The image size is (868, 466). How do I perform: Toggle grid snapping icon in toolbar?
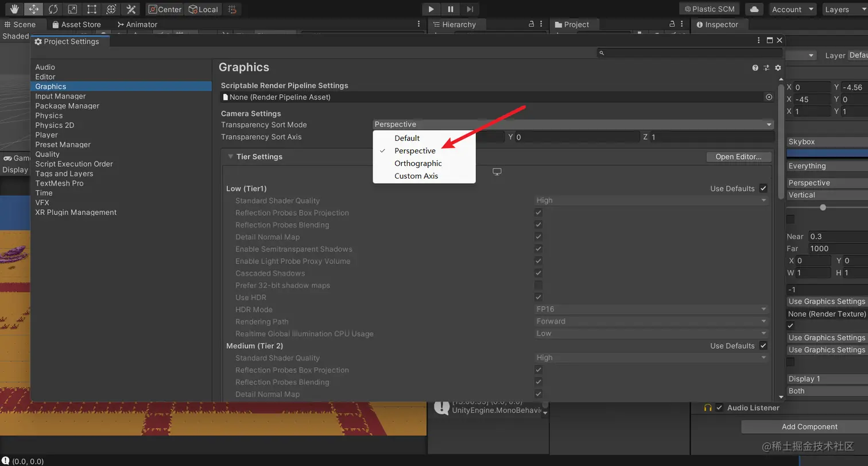coord(232,9)
